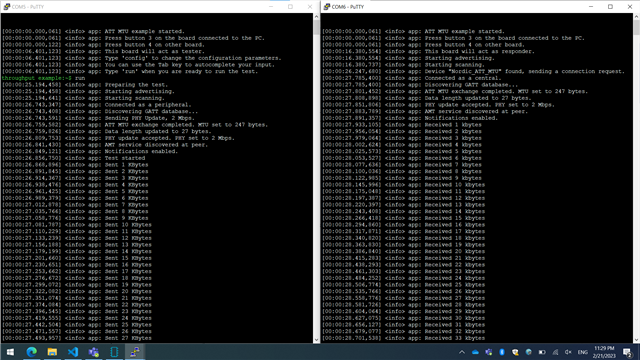Open the Windows Start menu

coord(10,352)
